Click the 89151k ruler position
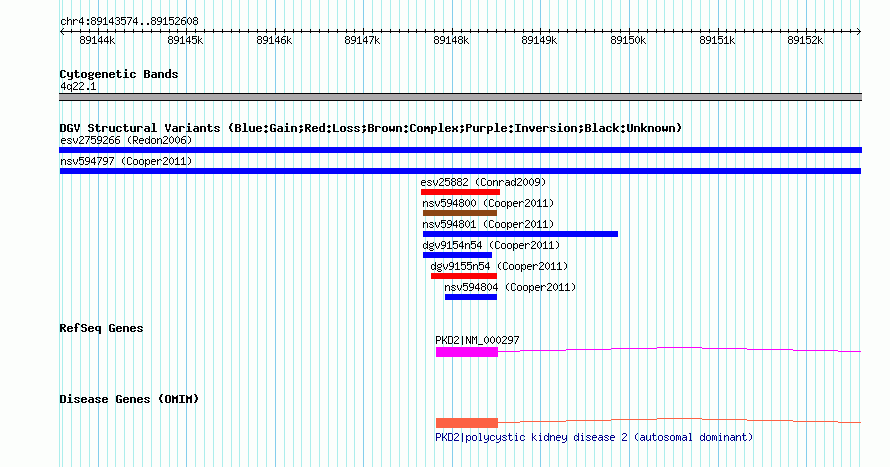 717,40
